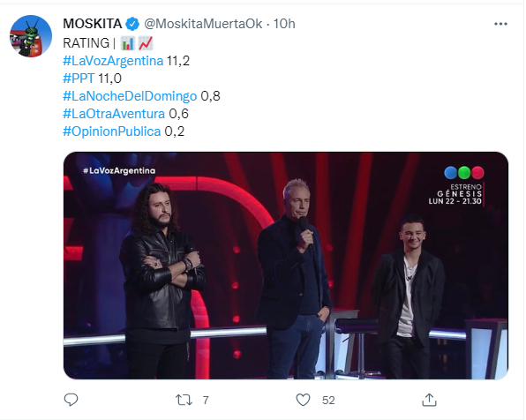Click the rising trend chart emoji
The image size is (526, 420).
click(x=146, y=43)
